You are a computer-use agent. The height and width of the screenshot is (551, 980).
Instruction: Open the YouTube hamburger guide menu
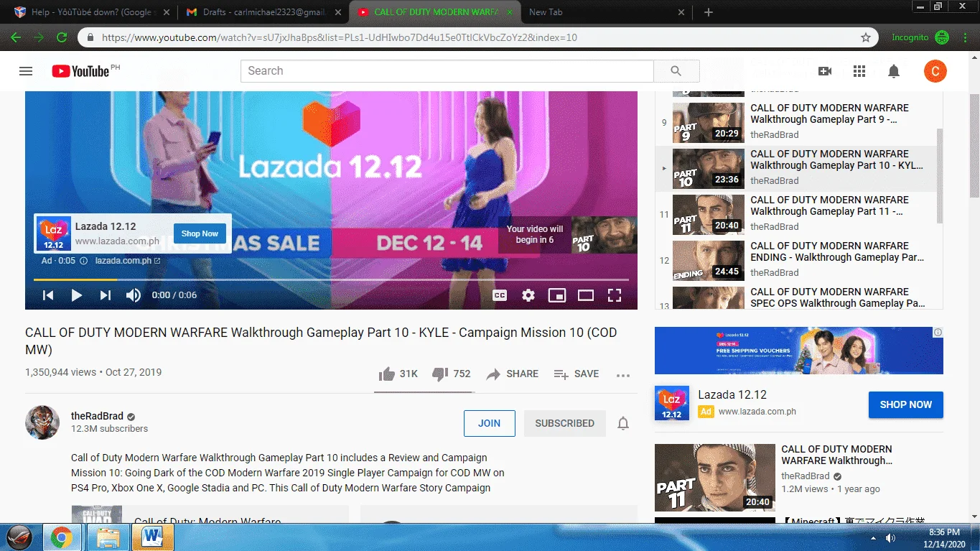(x=26, y=71)
